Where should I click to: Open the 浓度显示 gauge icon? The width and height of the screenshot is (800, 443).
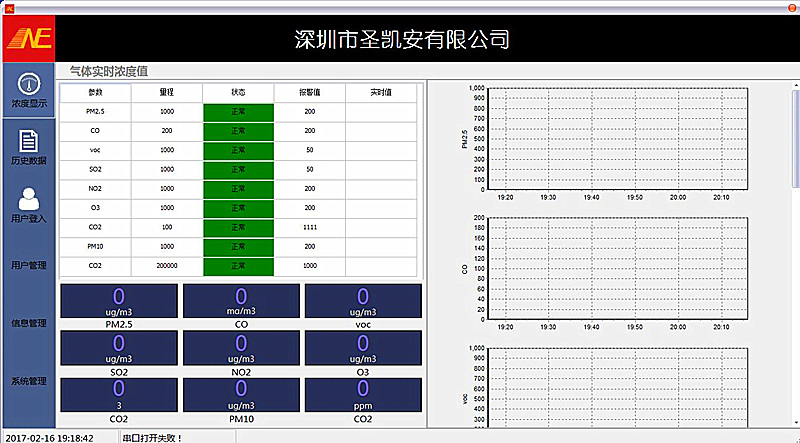click(28, 84)
